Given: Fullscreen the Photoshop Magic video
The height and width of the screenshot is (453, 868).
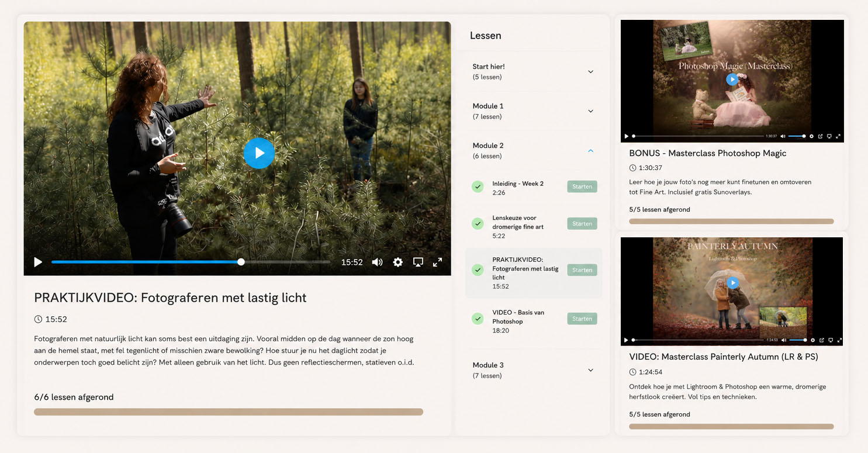Looking at the screenshot, I should coord(838,136).
